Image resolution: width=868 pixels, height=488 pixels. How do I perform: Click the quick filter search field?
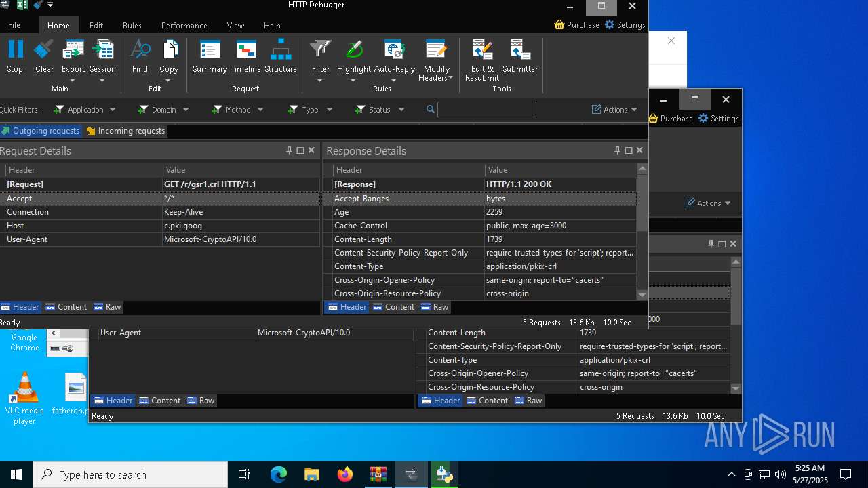[x=486, y=110]
